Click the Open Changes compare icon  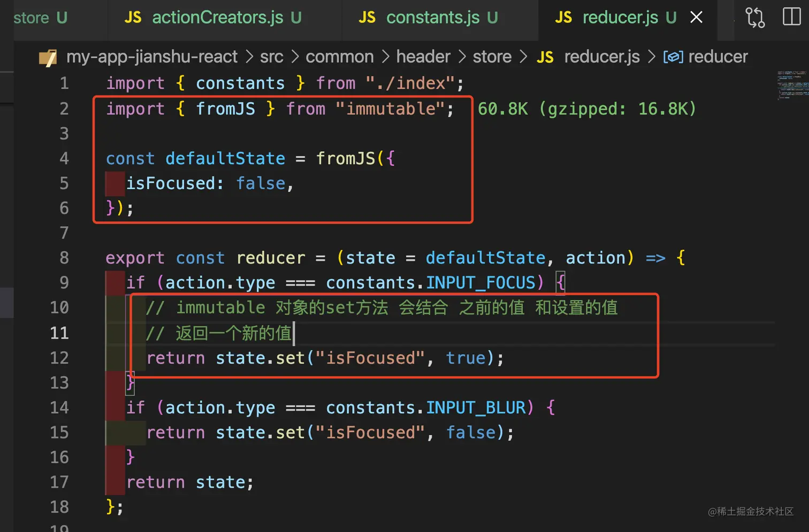click(755, 18)
